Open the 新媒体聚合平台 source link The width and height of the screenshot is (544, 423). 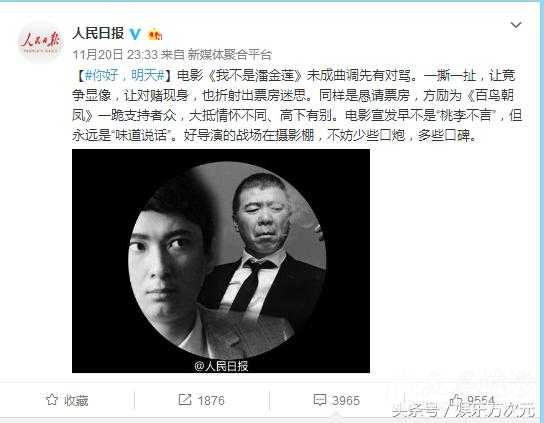coord(230,54)
